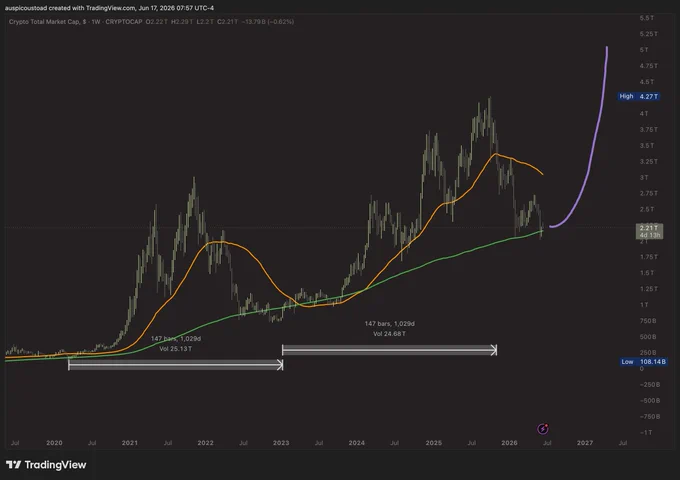Click the 2025 label on the time axis
Image resolution: width=680 pixels, height=480 pixels.
click(x=434, y=443)
